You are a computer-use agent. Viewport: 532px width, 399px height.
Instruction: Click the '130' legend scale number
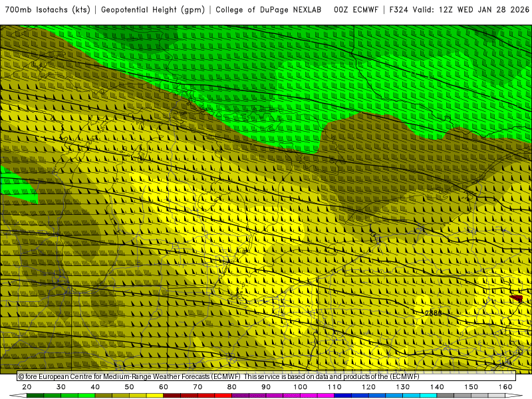403,387
